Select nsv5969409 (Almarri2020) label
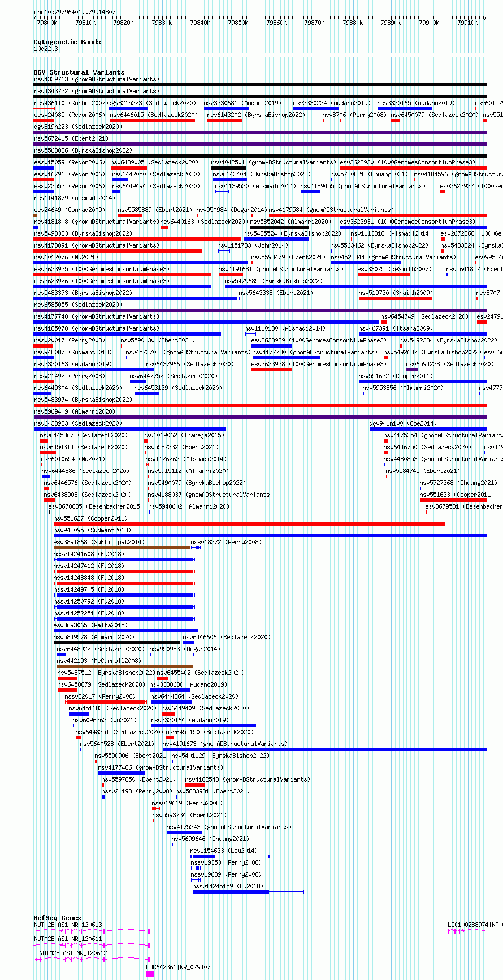This screenshot has width=503, height=980. [x=75, y=411]
